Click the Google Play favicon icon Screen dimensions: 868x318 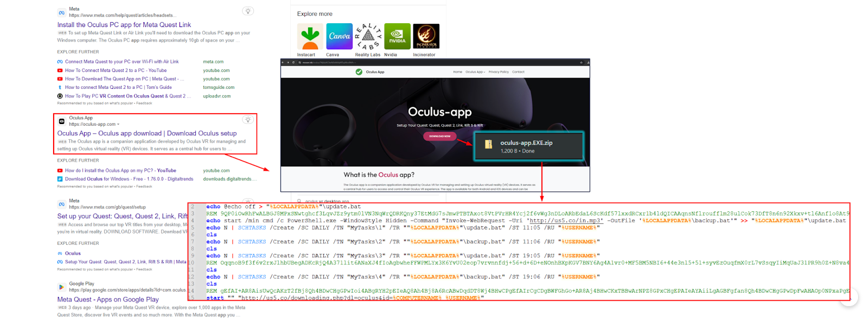click(61, 287)
